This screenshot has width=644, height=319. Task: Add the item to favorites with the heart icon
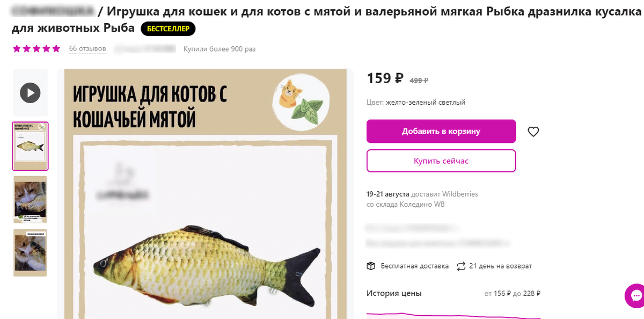point(533,132)
